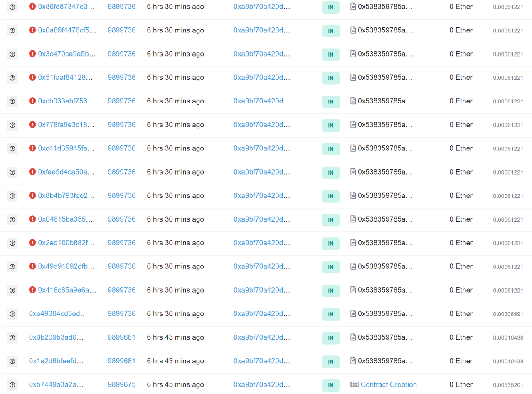The height and width of the screenshot is (394, 532).
Task: Click the contract creation icon in the 0xb7449a3a2a row
Action: (x=355, y=384)
